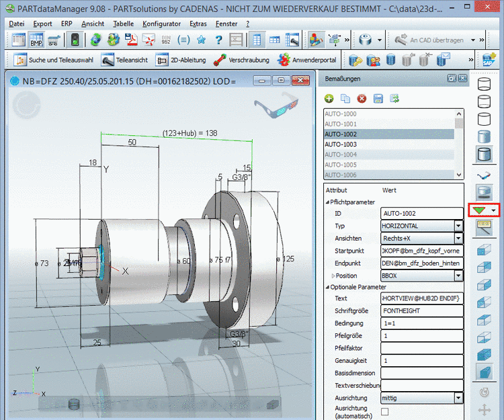The height and width of the screenshot is (420, 504).
Task: Click the blue question mark help icon
Action: click(218, 40)
